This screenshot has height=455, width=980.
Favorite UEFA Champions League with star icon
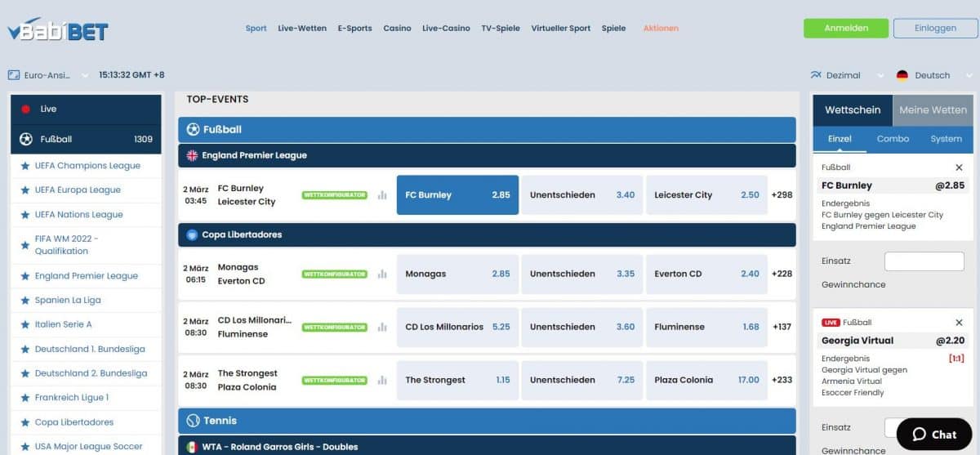coord(24,166)
